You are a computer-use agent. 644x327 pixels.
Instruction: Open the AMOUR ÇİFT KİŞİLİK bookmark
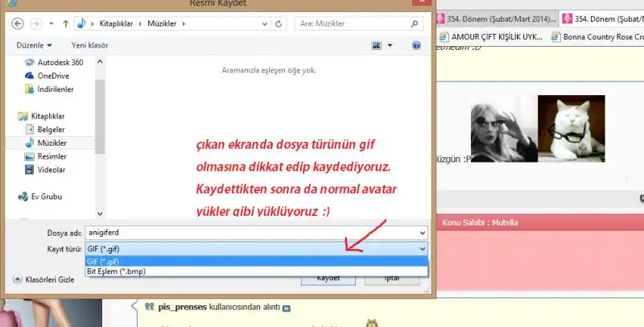click(491, 37)
